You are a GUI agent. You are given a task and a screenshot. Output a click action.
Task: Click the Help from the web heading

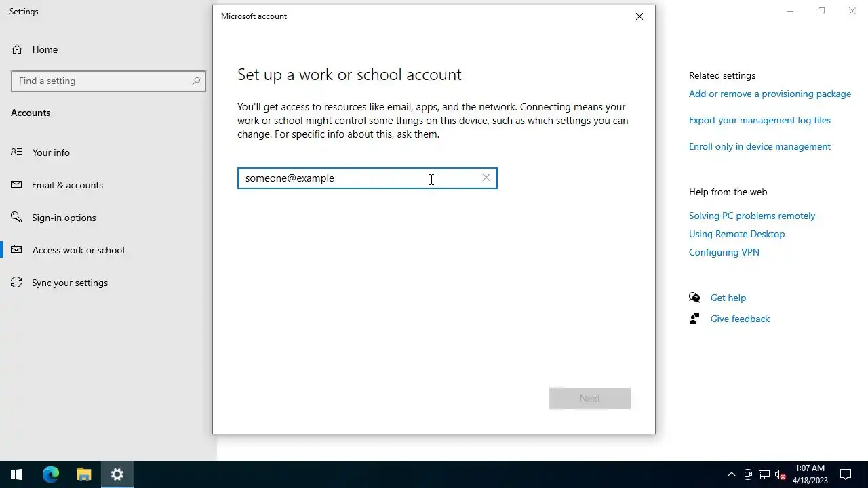coord(728,192)
